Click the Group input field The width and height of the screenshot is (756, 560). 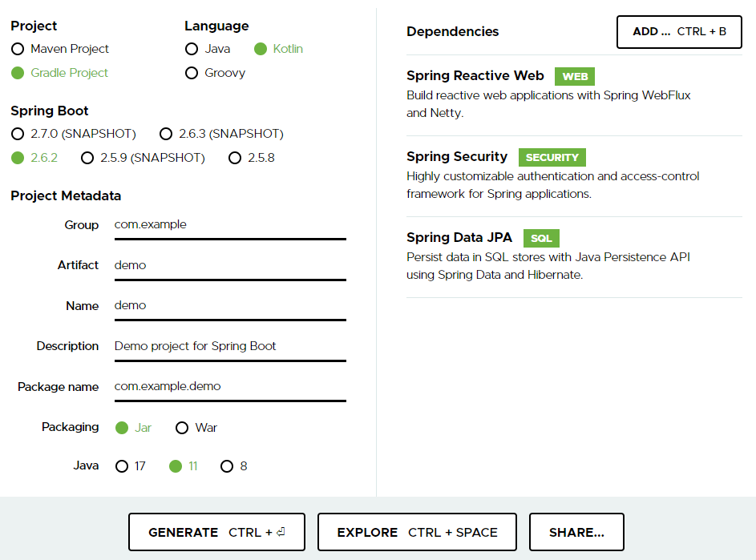tap(230, 225)
